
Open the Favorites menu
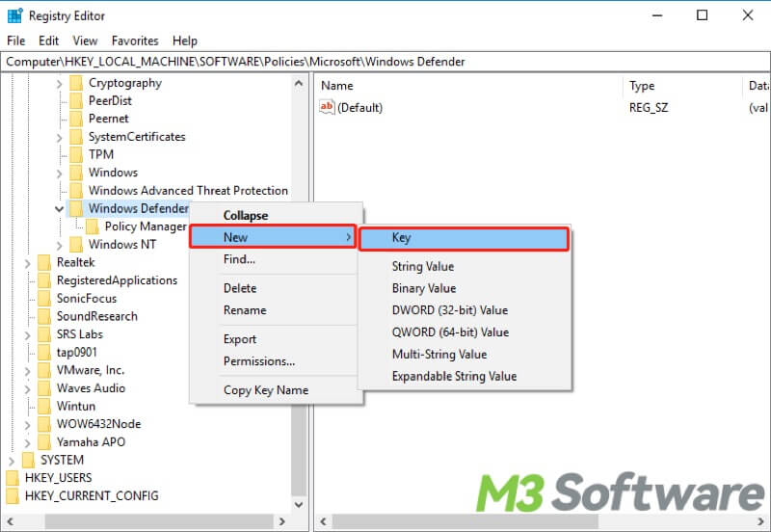tap(135, 40)
